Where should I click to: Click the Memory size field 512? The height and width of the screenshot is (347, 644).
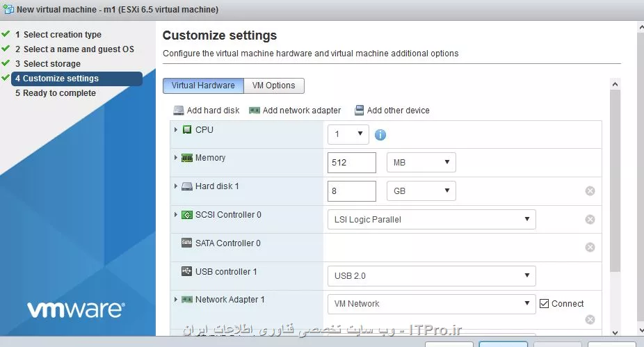click(352, 163)
